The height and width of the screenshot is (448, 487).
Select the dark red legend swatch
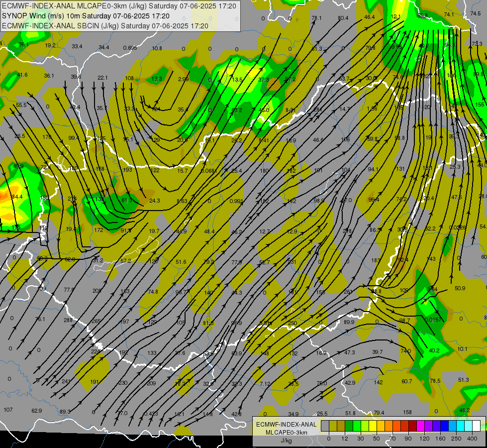tap(412, 426)
